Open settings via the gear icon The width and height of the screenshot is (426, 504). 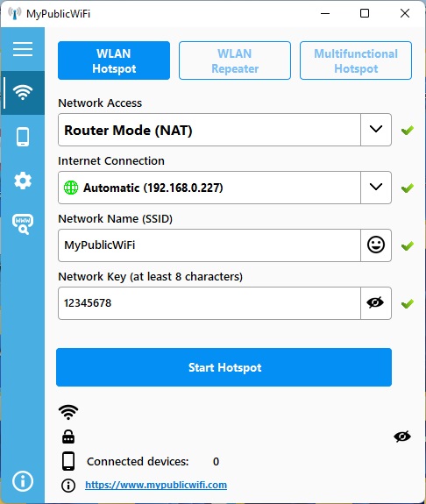[x=23, y=181]
